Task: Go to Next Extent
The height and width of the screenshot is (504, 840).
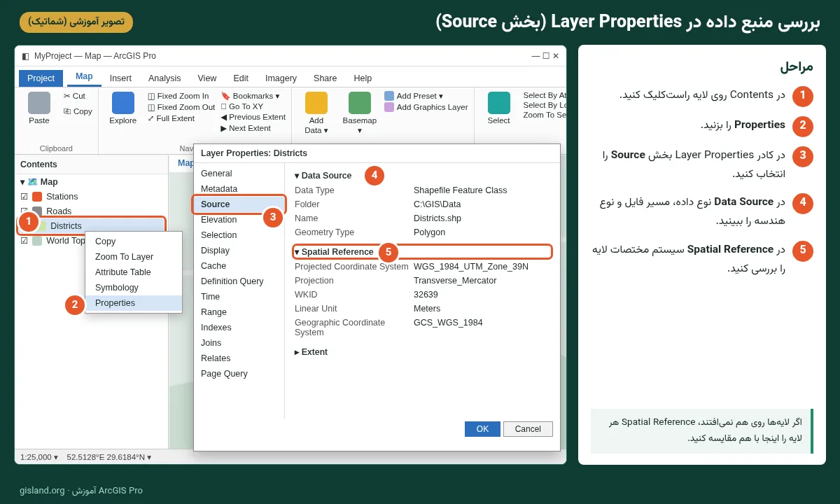Action: (246, 128)
